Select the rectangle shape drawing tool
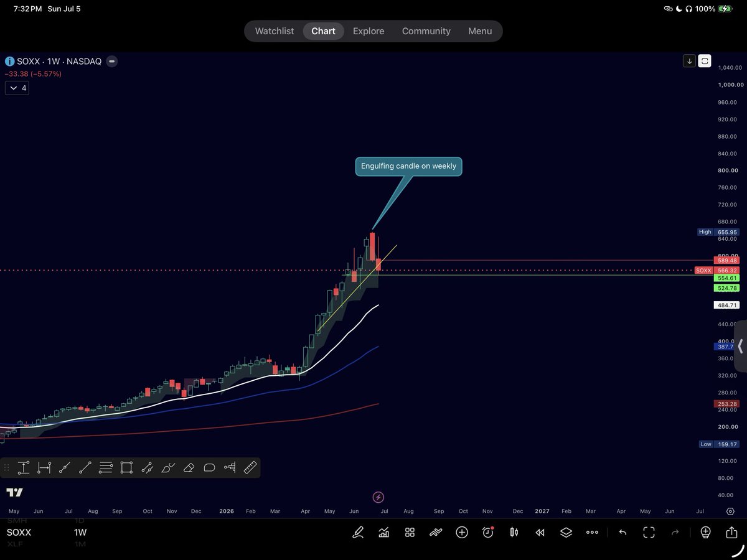The image size is (747, 560). pos(126,467)
